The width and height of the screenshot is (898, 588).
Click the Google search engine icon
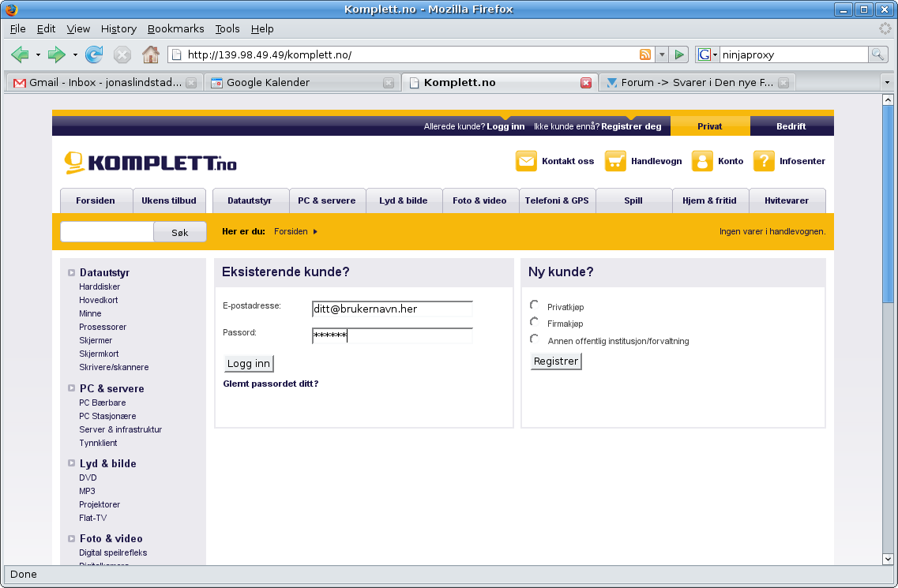pyautogui.click(x=704, y=54)
